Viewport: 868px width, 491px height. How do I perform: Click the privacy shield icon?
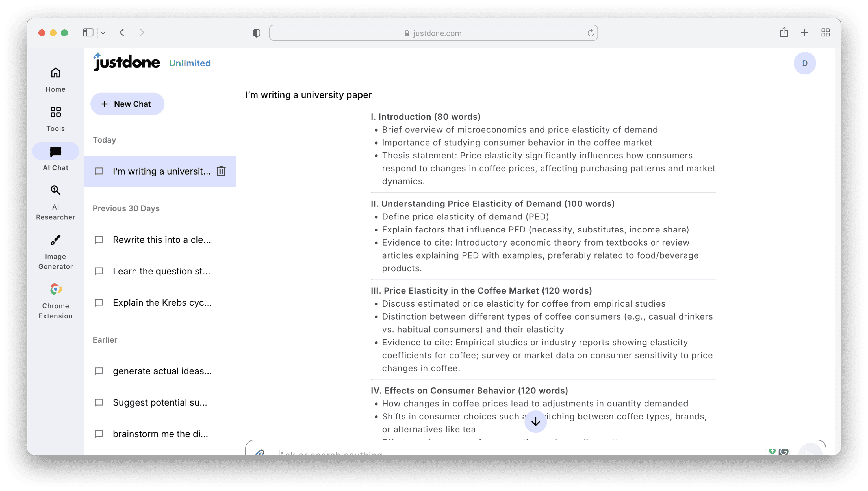click(x=257, y=33)
